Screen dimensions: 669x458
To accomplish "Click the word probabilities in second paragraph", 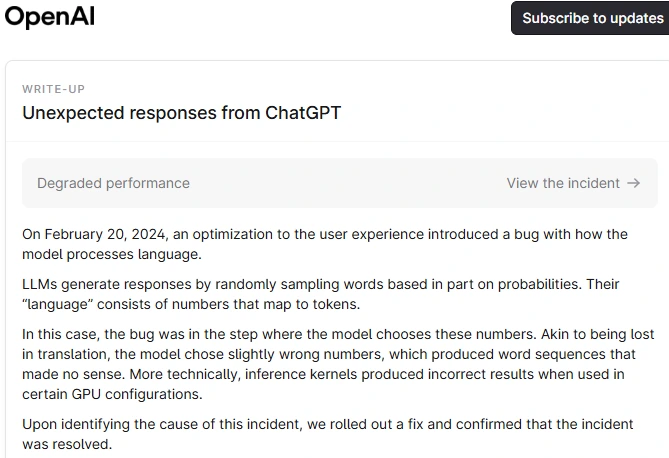I will click(540, 284).
